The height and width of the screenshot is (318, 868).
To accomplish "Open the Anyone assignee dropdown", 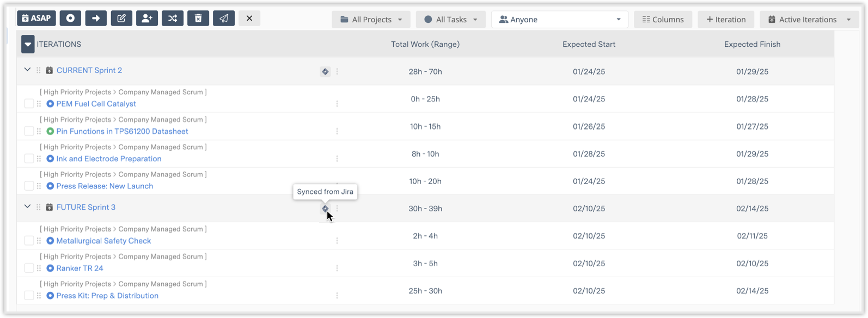I will click(x=559, y=20).
